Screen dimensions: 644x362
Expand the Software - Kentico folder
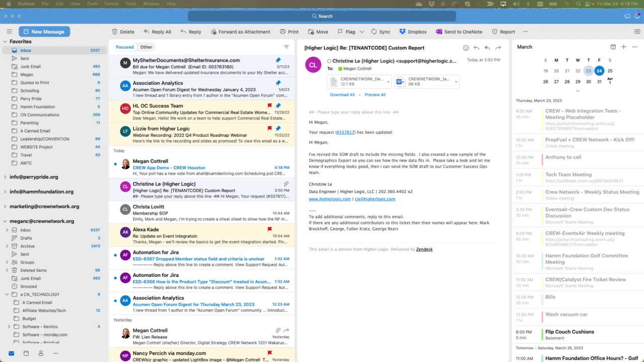(x=9, y=327)
